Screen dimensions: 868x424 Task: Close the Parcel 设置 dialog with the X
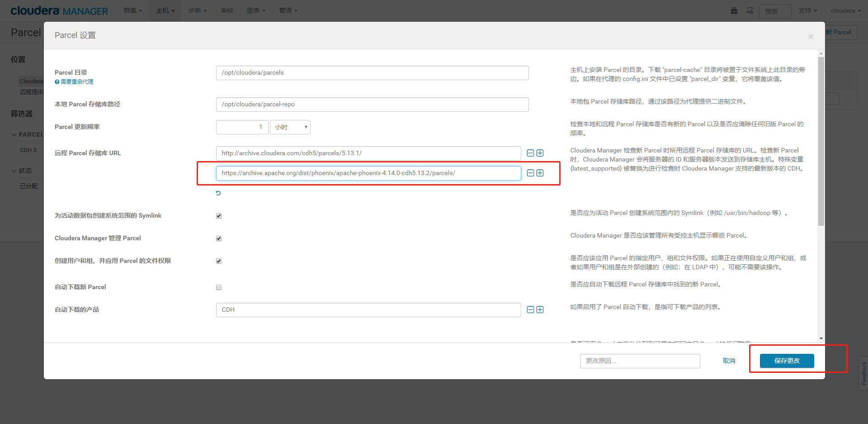click(811, 36)
